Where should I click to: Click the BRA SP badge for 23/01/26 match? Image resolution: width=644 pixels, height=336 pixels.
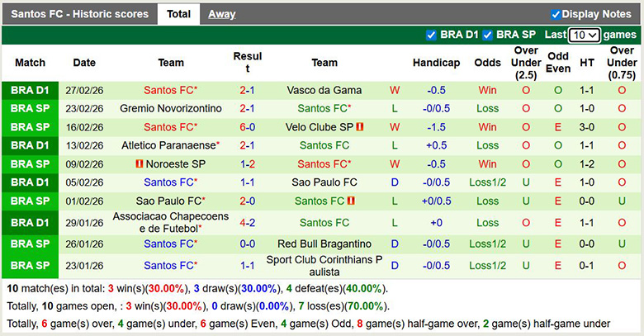31,266
